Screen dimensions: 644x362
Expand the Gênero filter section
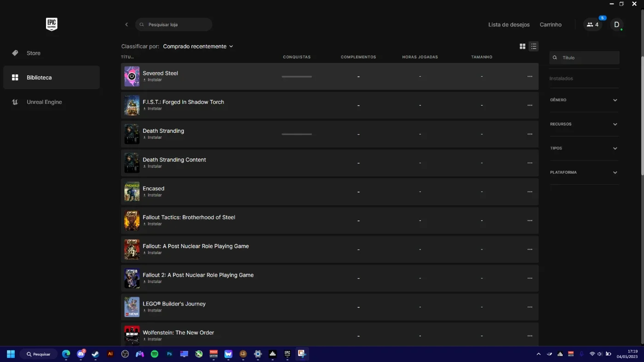(584, 100)
